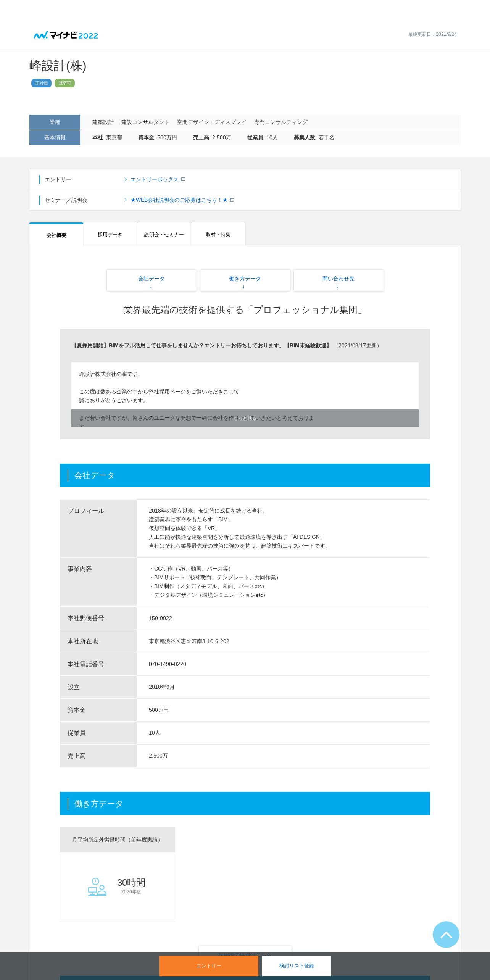Image resolution: width=490 pixels, height=980 pixels.
Task: Click the external link icon beside WEB会社説明会
Action: click(232, 200)
